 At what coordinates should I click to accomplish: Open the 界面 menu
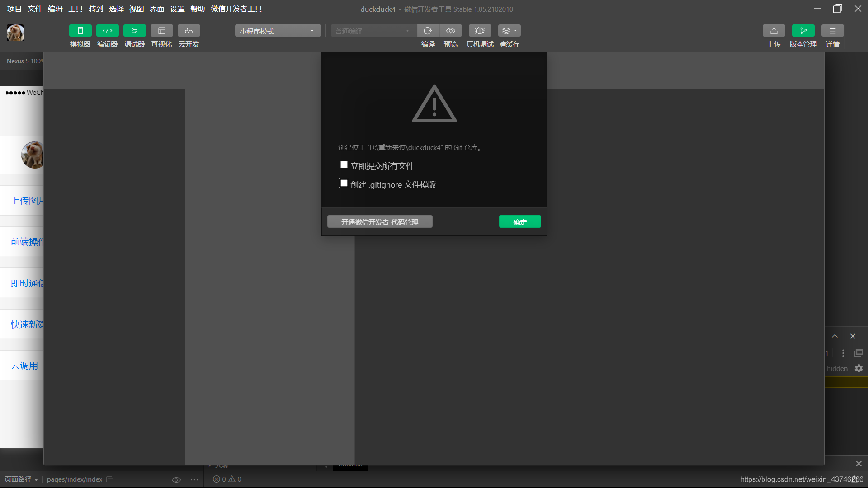[x=157, y=9]
